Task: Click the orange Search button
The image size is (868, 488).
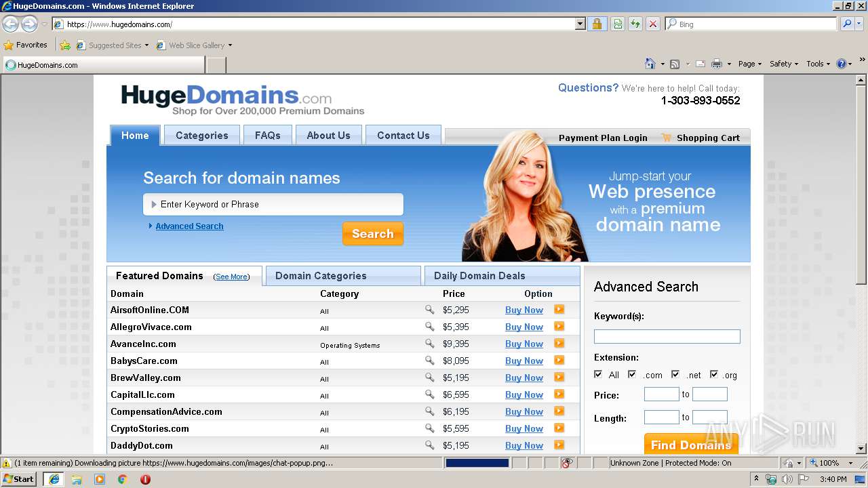Action: pos(373,233)
